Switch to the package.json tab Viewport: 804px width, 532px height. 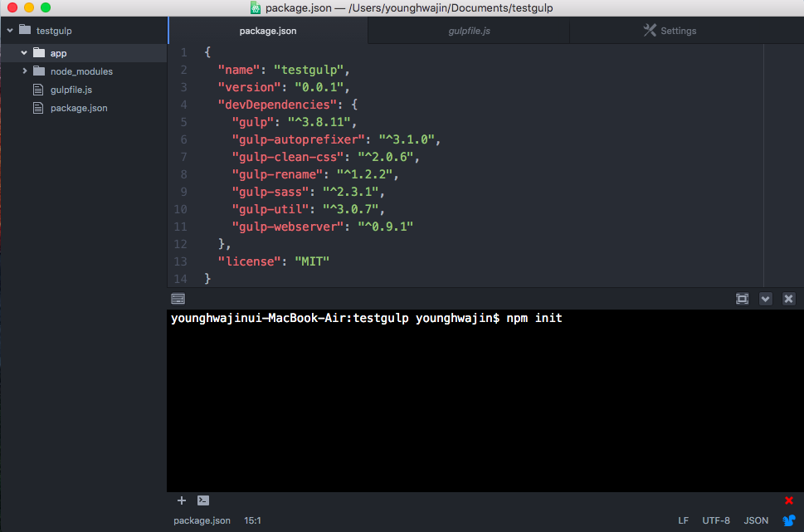coord(268,31)
